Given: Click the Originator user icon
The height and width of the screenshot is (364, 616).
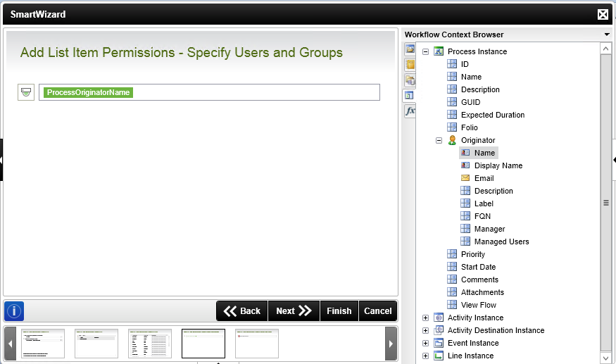Looking at the screenshot, I should (x=452, y=140).
